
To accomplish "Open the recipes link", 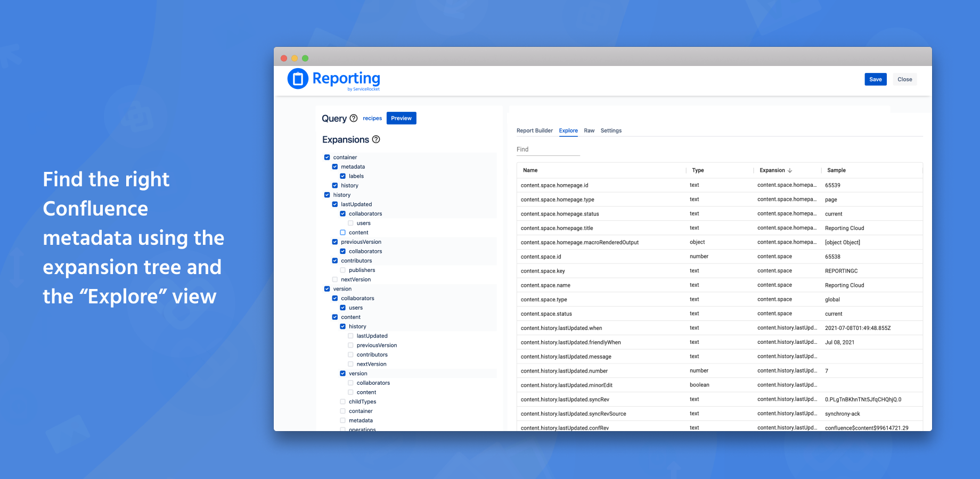I will (372, 118).
